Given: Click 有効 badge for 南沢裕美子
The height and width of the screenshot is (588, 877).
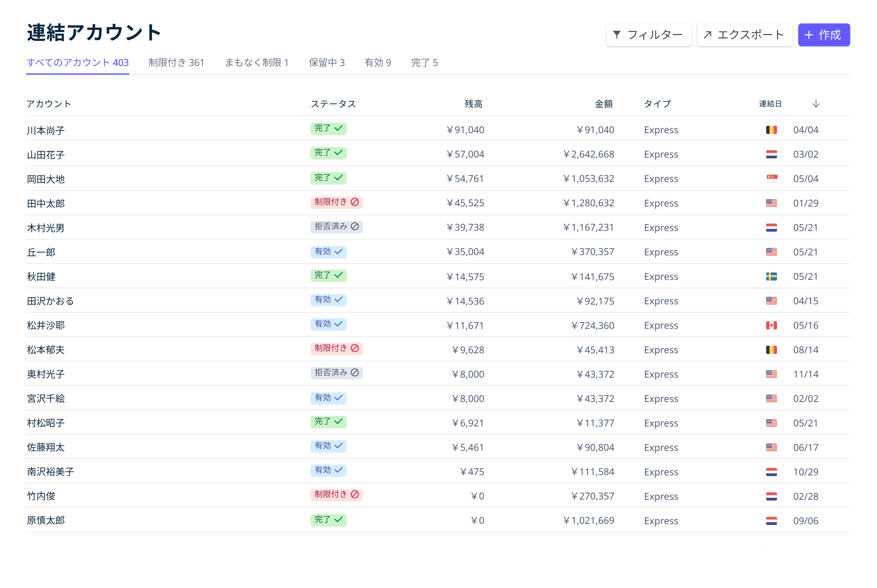Looking at the screenshot, I should point(328,470).
